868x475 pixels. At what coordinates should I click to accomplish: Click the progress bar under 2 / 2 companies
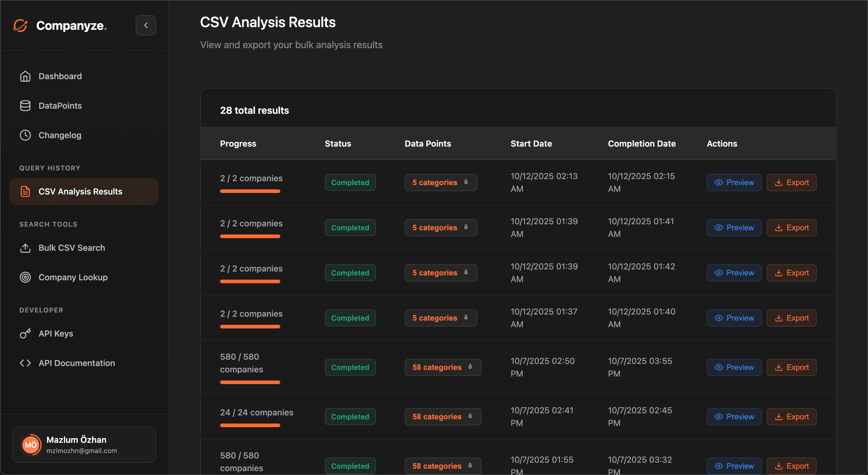pyautogui.click(x=250, y=191)
